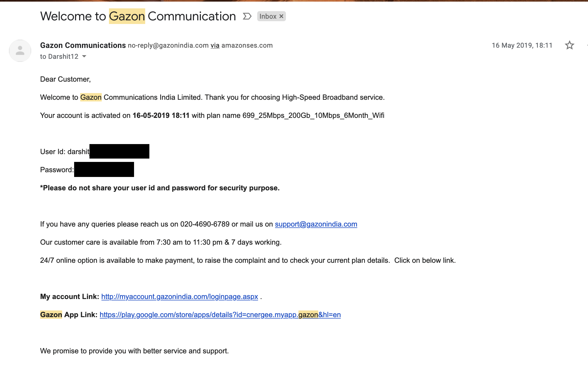Click the importance marker next to subject
Image resolution: width=588 pixels, height=379 pixels.
coord(247,16)
